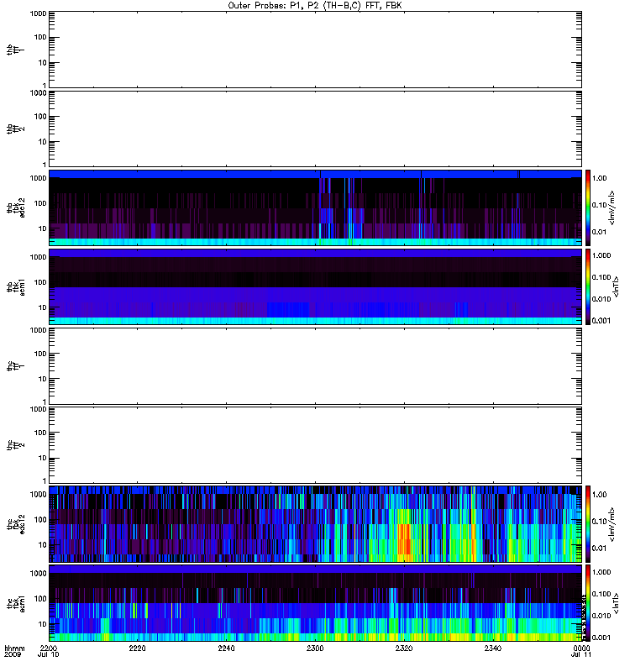Click the 'Jul 10' date label
630x672 pixels.
tap(48, 655)
